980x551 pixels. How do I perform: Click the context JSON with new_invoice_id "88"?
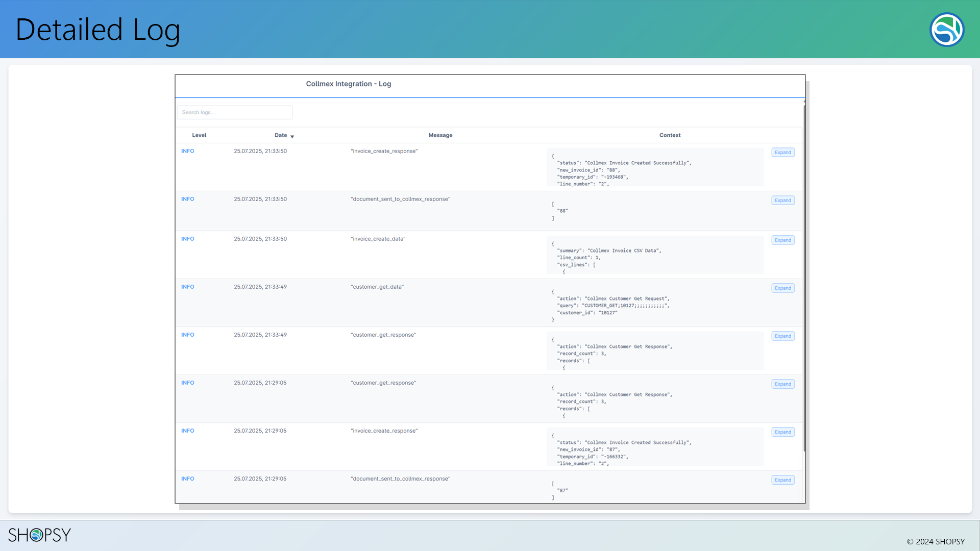(x=655, y=167)
